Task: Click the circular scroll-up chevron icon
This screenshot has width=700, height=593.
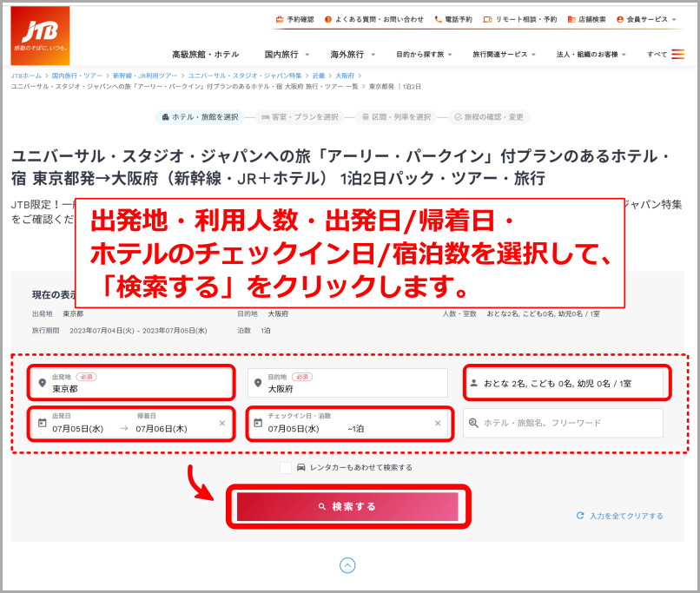Action: 347,565
